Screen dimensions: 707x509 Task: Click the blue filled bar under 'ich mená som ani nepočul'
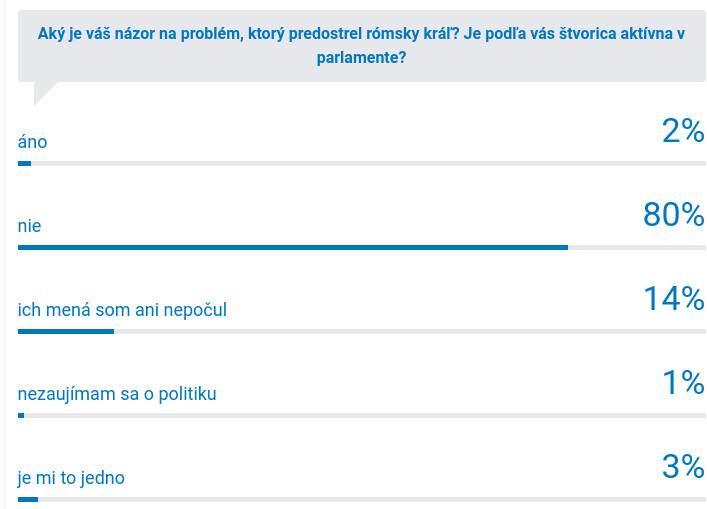[x=66, y=331]
